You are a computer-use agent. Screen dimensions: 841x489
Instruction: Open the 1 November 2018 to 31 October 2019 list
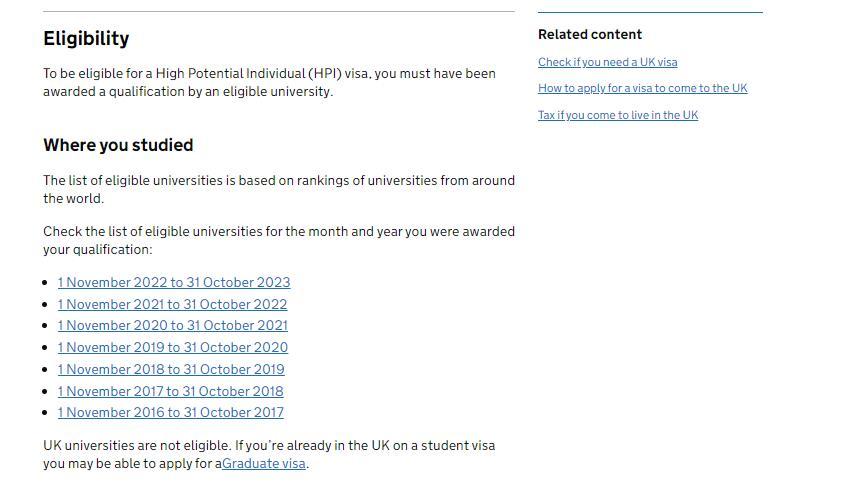(171, 369)
